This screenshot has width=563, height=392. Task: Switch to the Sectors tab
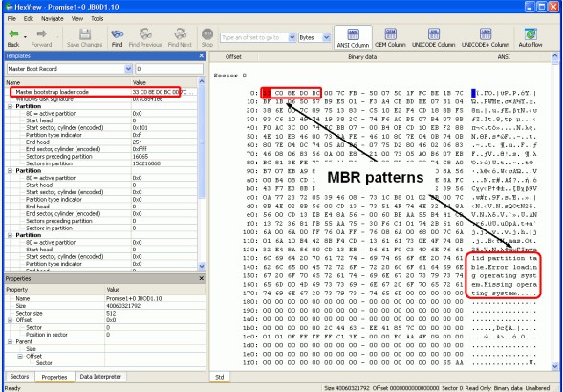tap(19, 377)
